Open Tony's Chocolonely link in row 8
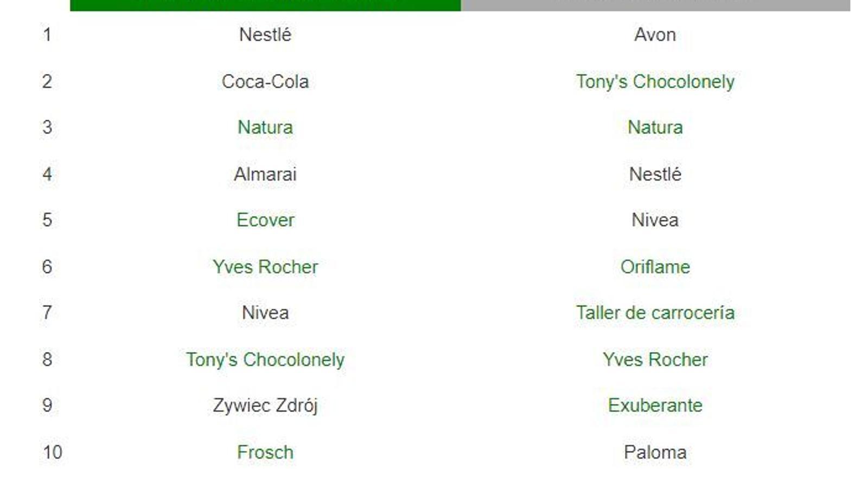 coord(265,359)
